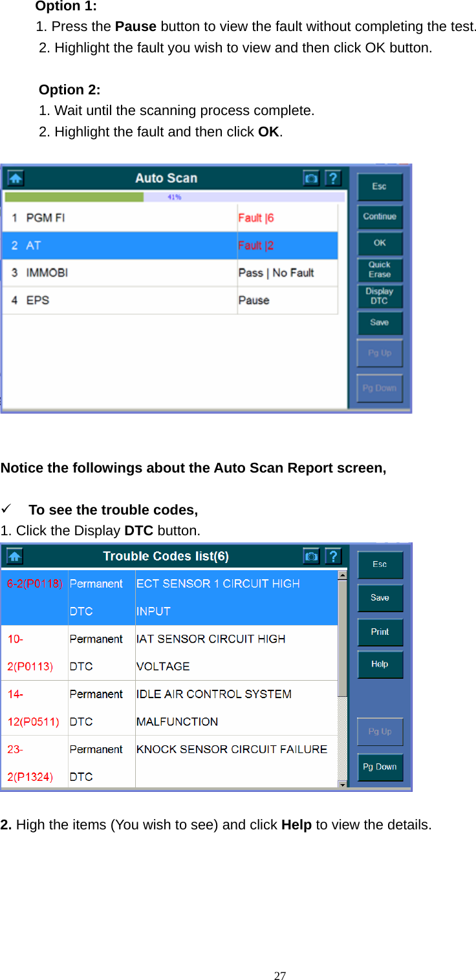476x980 pixels.
Task: Select the highlighted AT row
Action: 170,246
